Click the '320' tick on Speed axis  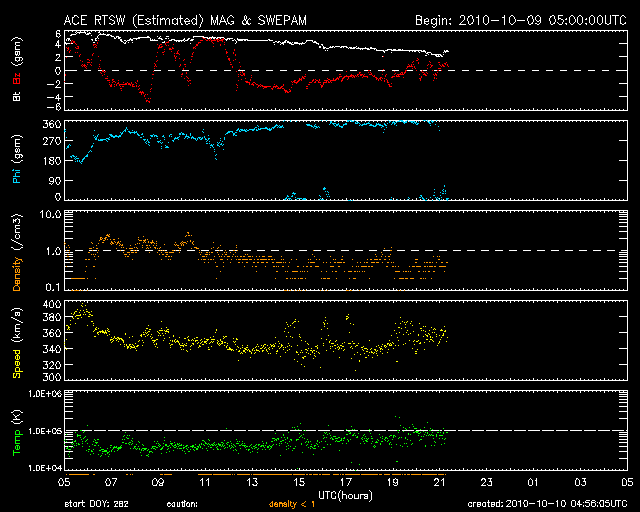pos(52,365)
